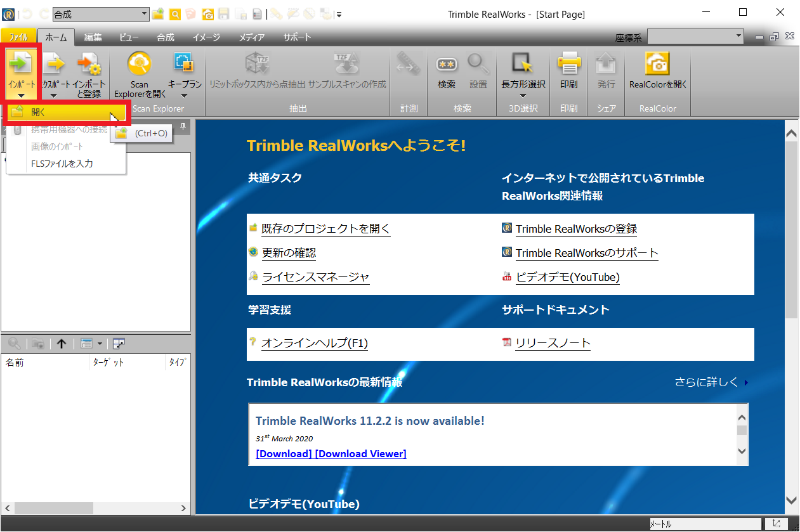Click the 更新の確認 link
Image resolution: width=800 pixels, height=532 pixels.
[289, 253]
